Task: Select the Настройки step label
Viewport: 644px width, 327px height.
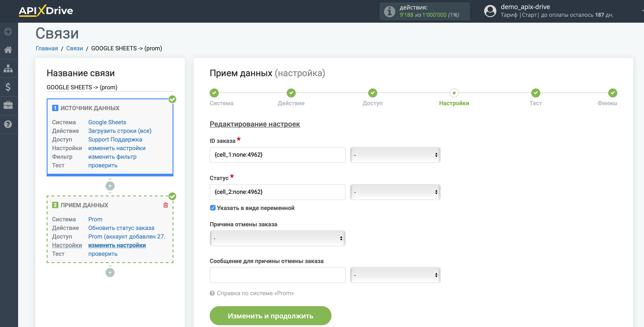Action: 454,103
